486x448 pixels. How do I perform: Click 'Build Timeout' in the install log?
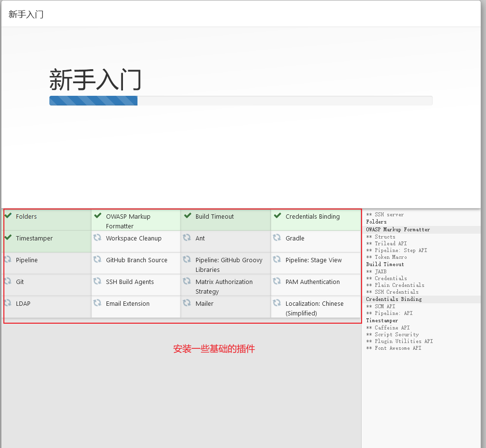pyautogui.click(x=385, y=264)
